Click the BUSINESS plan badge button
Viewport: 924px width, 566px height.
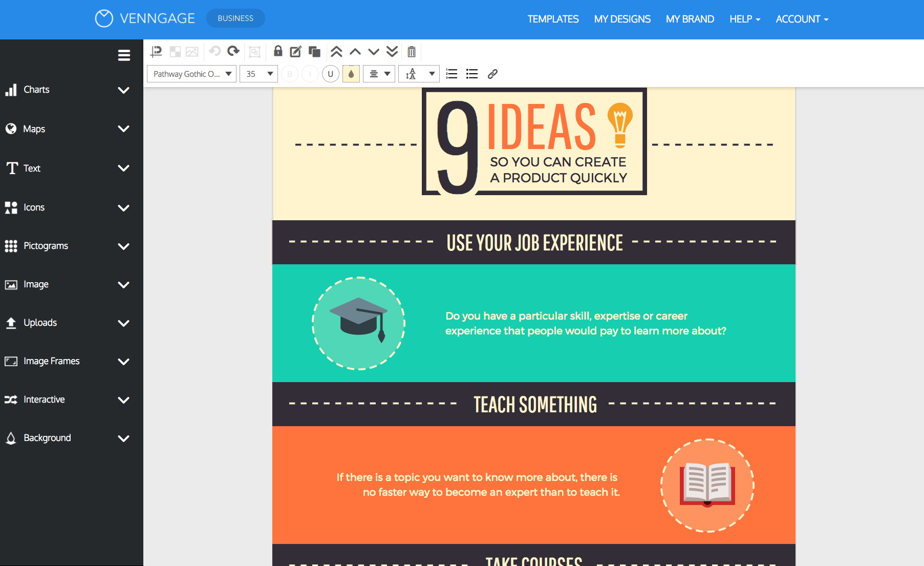point(235,18)
